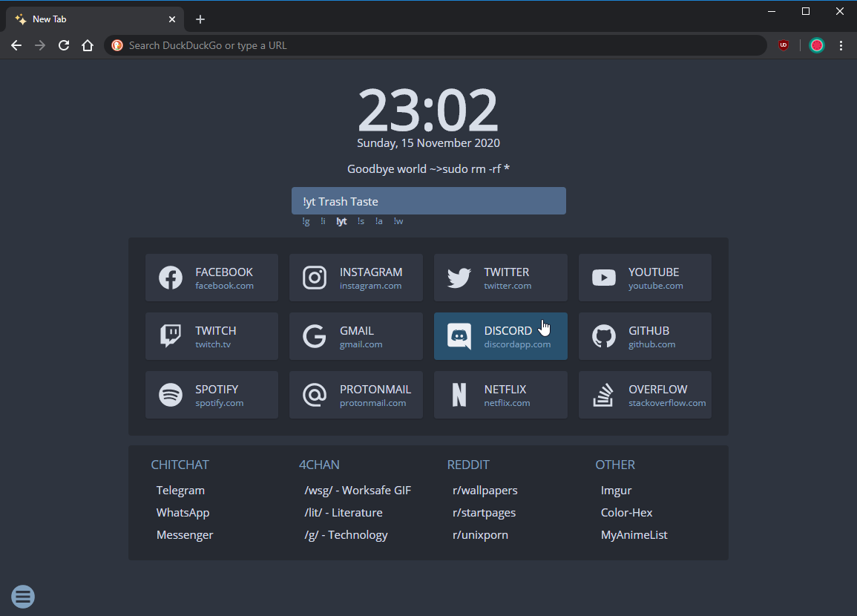Screen dimensions: 857x616
Task: Open the WhatsApp link
Action: (183, 513)
